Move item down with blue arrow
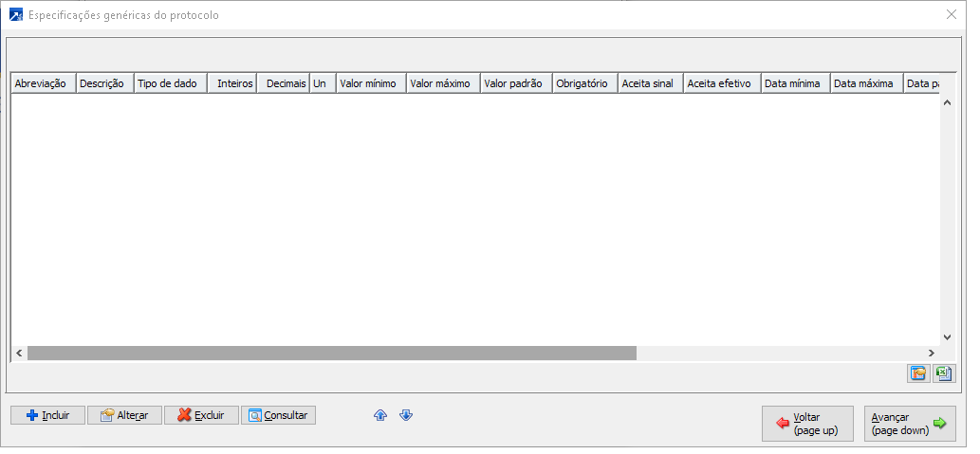 click(x=406, y=415)
